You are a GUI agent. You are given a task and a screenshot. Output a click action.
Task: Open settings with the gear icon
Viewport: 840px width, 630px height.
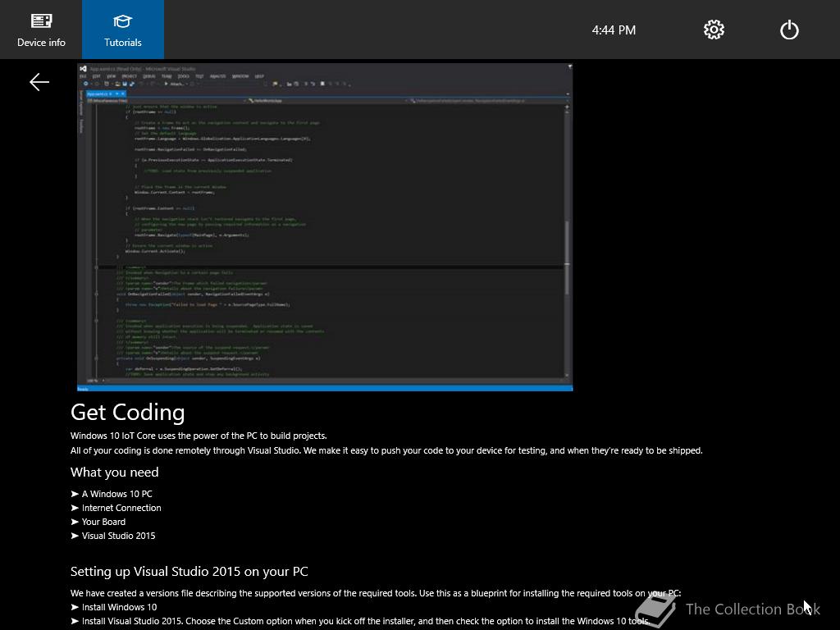[x=714, y=30]
